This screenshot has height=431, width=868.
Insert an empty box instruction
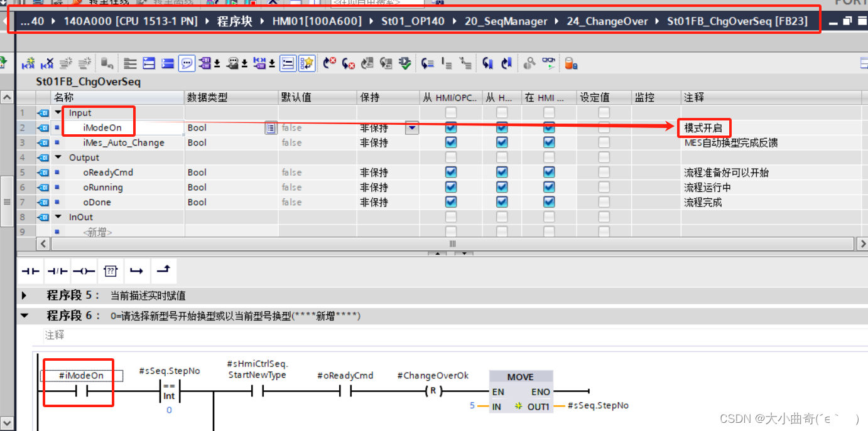(x=111, y=271)
